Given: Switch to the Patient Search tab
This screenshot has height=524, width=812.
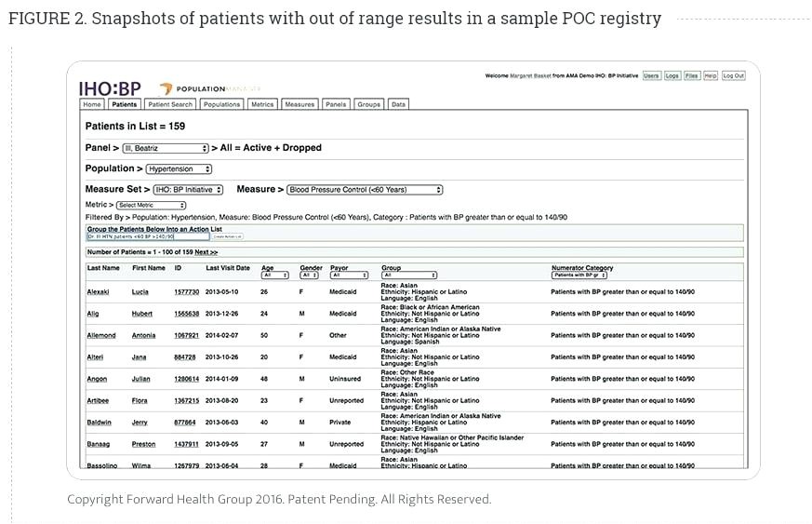Looking at the screenshot, I should pyautogui.click(x=170, y=105).
